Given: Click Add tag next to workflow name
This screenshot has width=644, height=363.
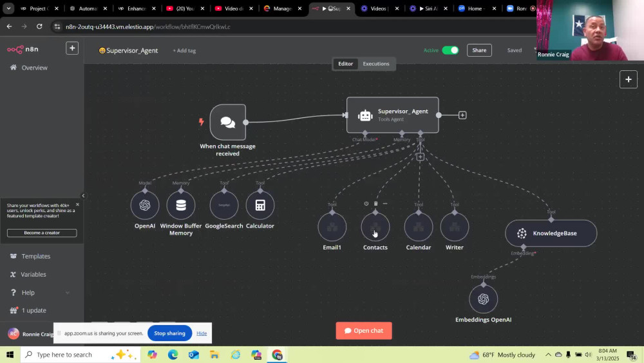Looking at the screenshot, I should coord(184,50).
